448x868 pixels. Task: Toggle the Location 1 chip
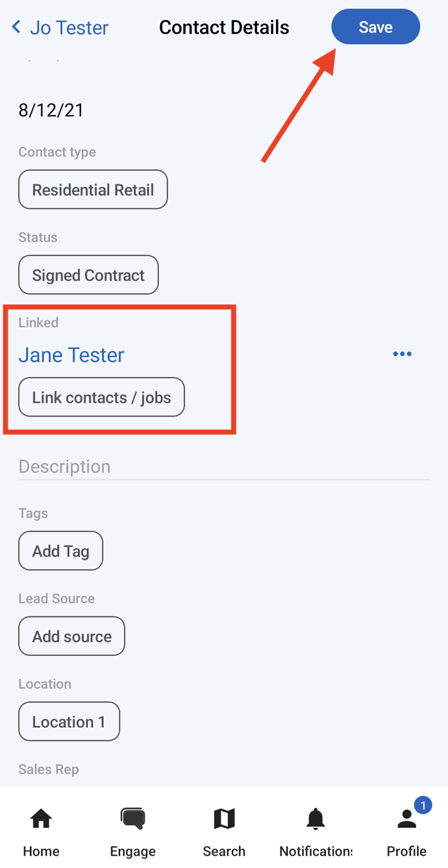69,721
